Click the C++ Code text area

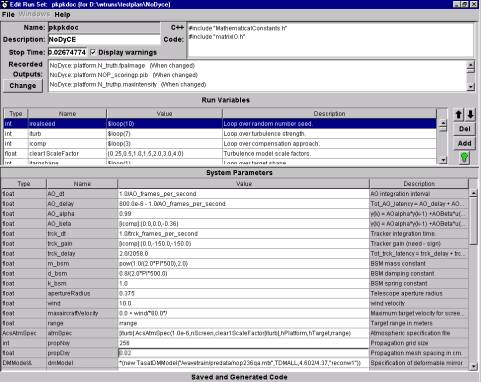tap(330, 39)
